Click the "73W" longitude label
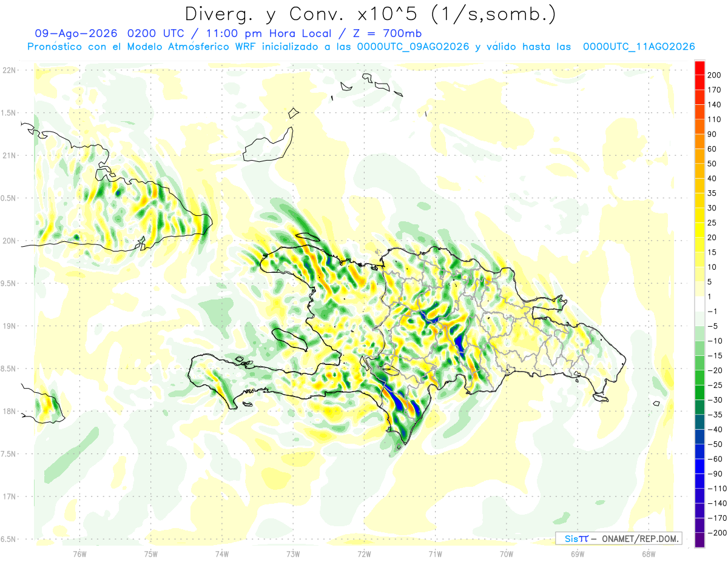The height and width of the screenshot is (562, 728). [293, 554]
